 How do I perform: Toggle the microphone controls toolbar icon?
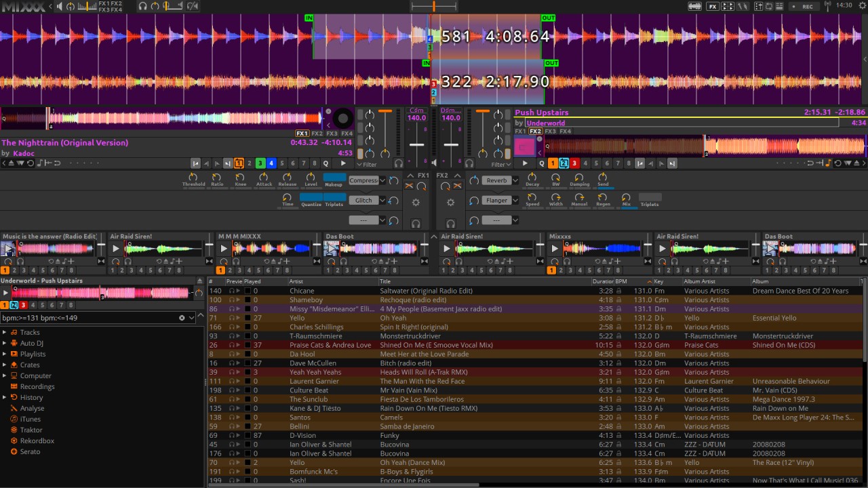point(742,6)
